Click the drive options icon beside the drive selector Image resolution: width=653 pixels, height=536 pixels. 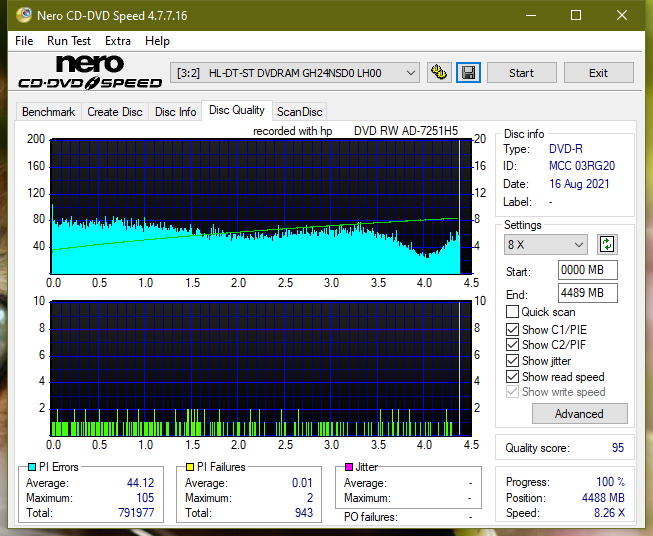(439, 73)
